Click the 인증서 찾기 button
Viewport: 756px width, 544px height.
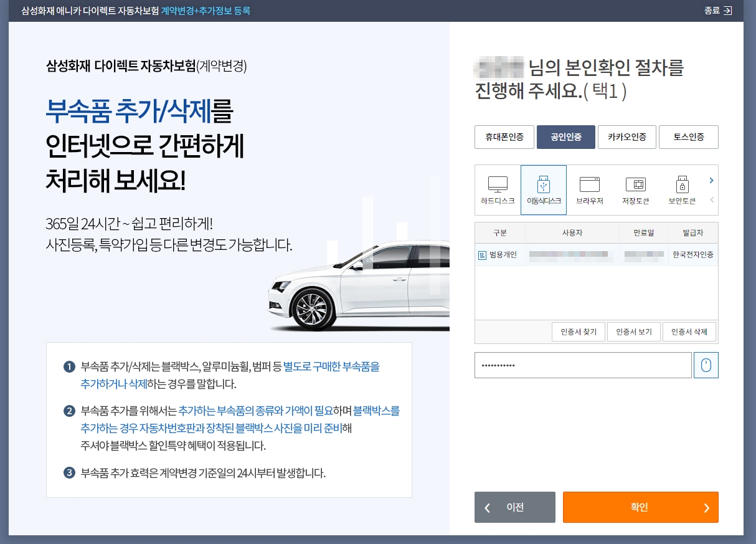579,332
